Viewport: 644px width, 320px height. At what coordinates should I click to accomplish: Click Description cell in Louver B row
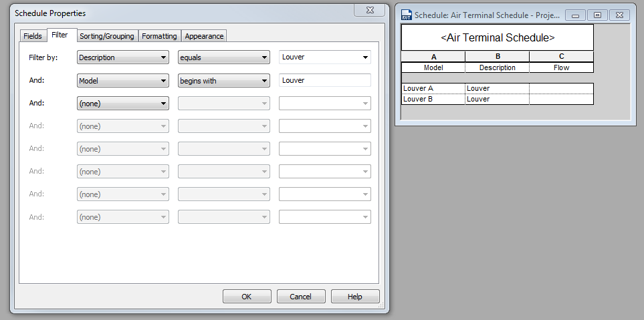pyautogui.click(x=498, y=99)
